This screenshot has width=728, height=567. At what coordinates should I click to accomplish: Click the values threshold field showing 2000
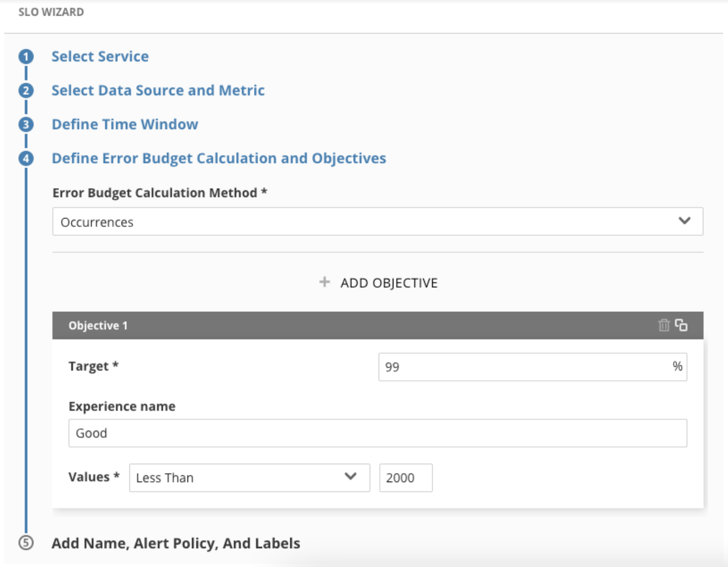406,478
